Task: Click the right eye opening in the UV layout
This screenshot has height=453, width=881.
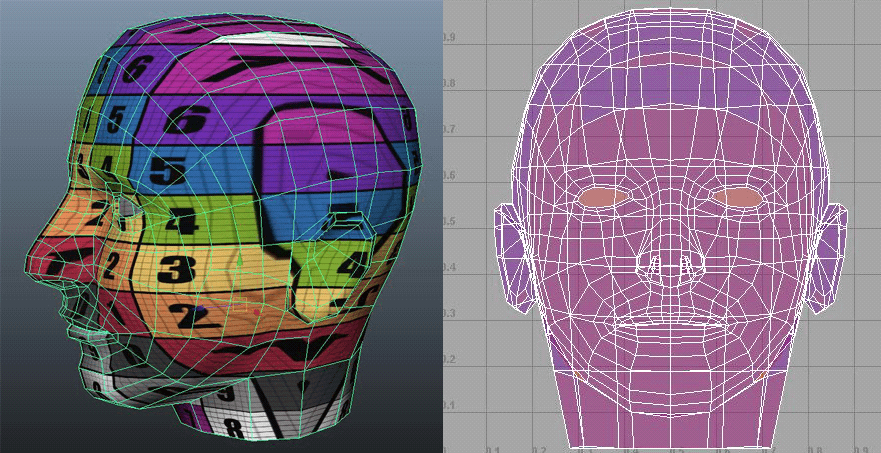Action: tap(740, 198)
